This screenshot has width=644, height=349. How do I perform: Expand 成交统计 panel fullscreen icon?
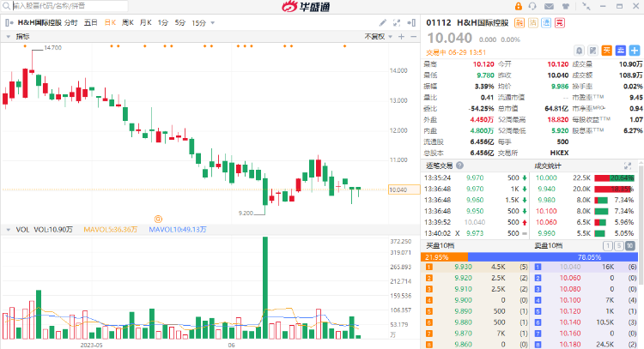coord(628,165)
